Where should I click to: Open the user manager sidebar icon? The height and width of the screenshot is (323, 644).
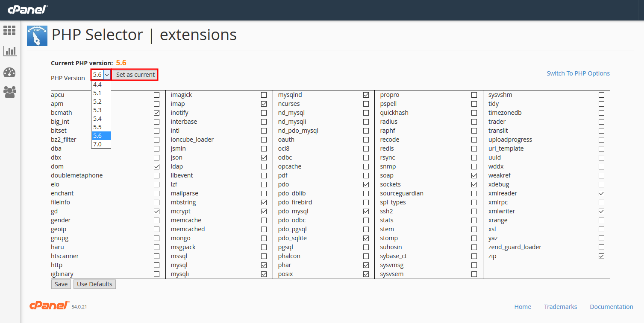click(x=9, y=92)
